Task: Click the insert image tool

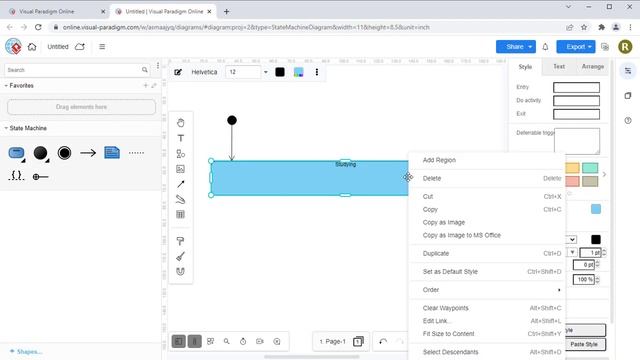Action: [180, 169]
